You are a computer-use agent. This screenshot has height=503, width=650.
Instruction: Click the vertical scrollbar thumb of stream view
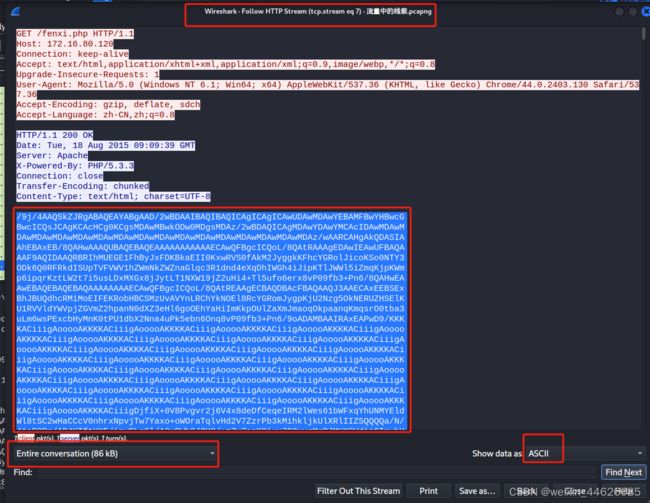click(x=643, y=34)
